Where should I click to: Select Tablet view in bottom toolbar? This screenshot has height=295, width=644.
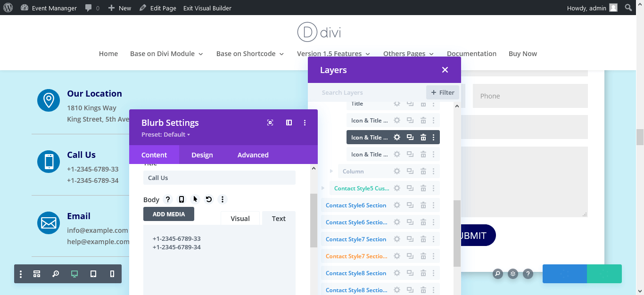(93, 274)
